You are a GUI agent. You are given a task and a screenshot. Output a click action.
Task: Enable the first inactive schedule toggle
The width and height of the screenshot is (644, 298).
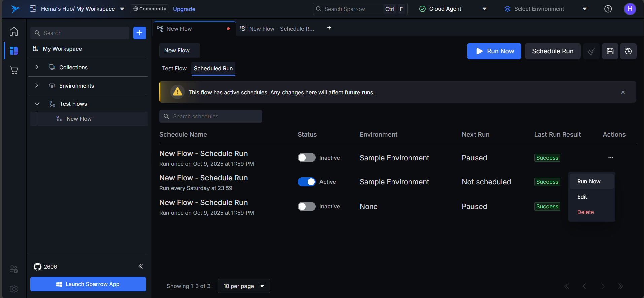click(x=306, y=158)
